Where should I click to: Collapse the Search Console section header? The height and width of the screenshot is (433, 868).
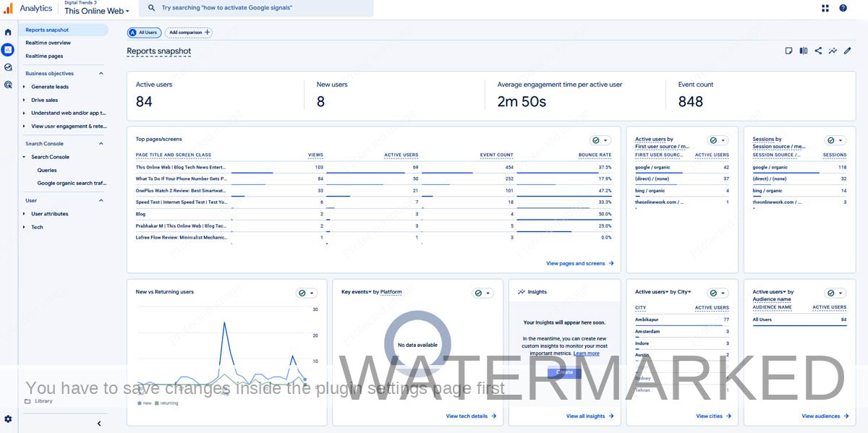(x=101, y=144)
